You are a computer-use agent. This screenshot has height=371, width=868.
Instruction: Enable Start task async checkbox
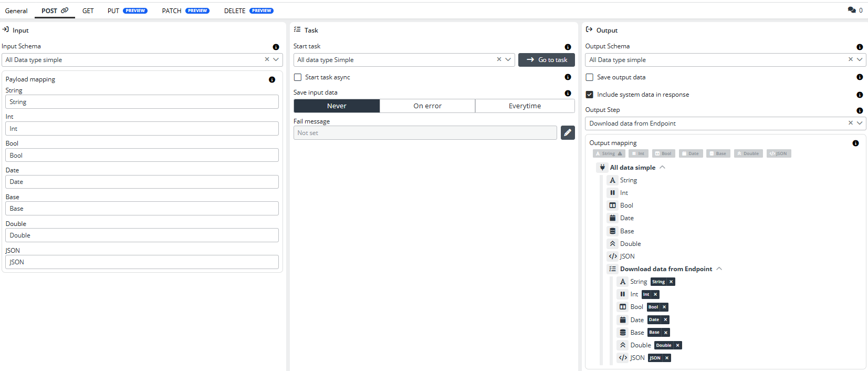click(298, 77)
